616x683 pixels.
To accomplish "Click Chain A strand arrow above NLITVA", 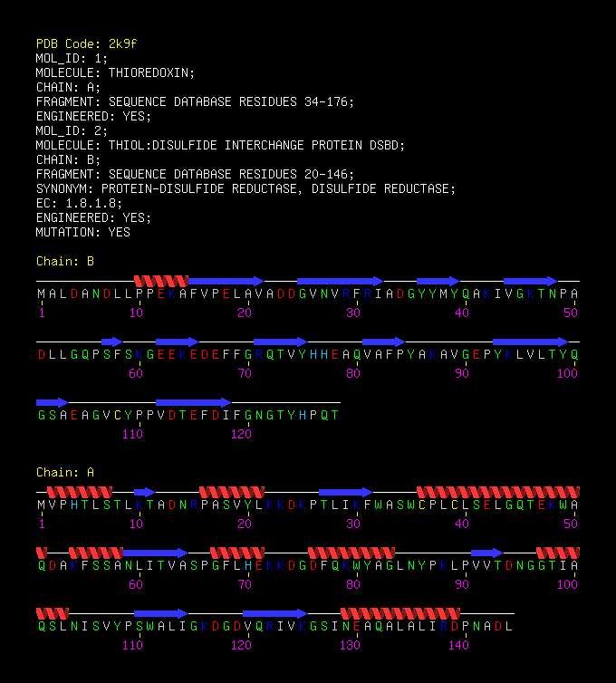I will click(156, 553).
